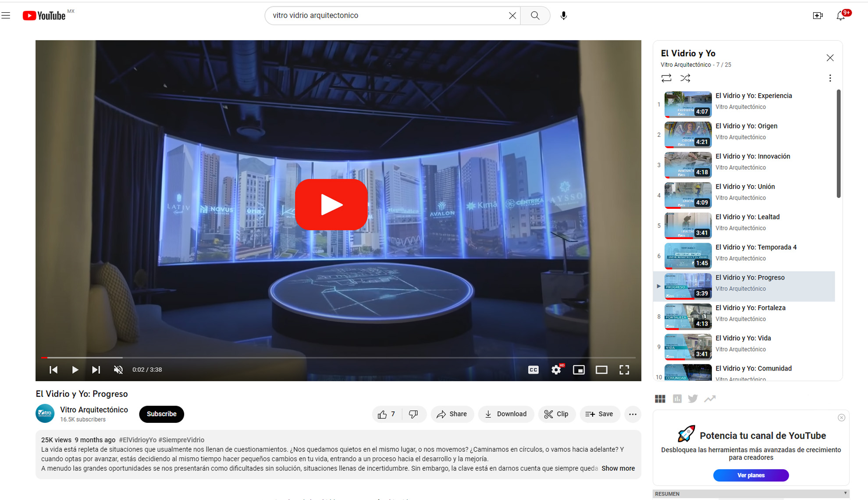This screenshot has width=868, height=500.
Task: Seek on the video progress bar
Action: point(338,357)
